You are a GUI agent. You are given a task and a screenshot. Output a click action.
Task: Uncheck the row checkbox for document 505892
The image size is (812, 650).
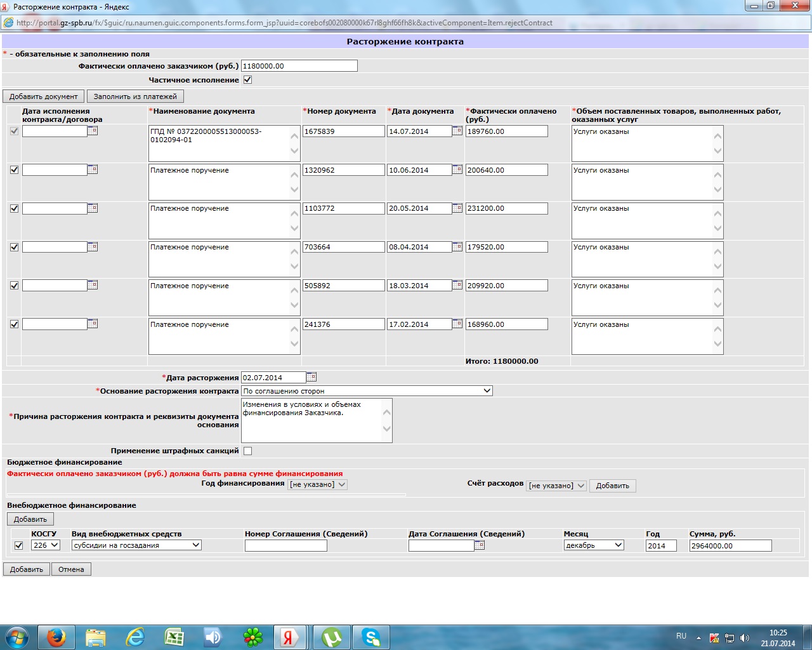(14, 286)
